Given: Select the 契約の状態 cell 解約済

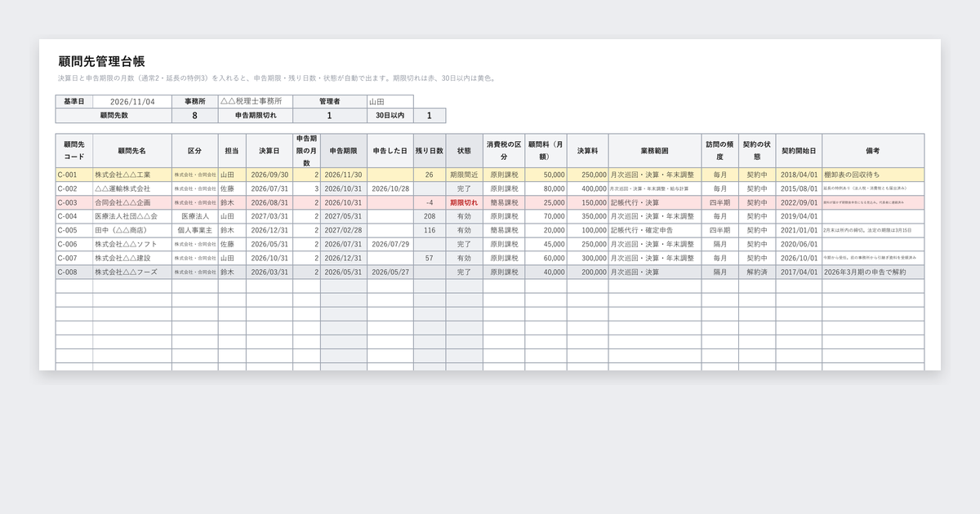Looking at the screenshot, I should pos(757,272).
